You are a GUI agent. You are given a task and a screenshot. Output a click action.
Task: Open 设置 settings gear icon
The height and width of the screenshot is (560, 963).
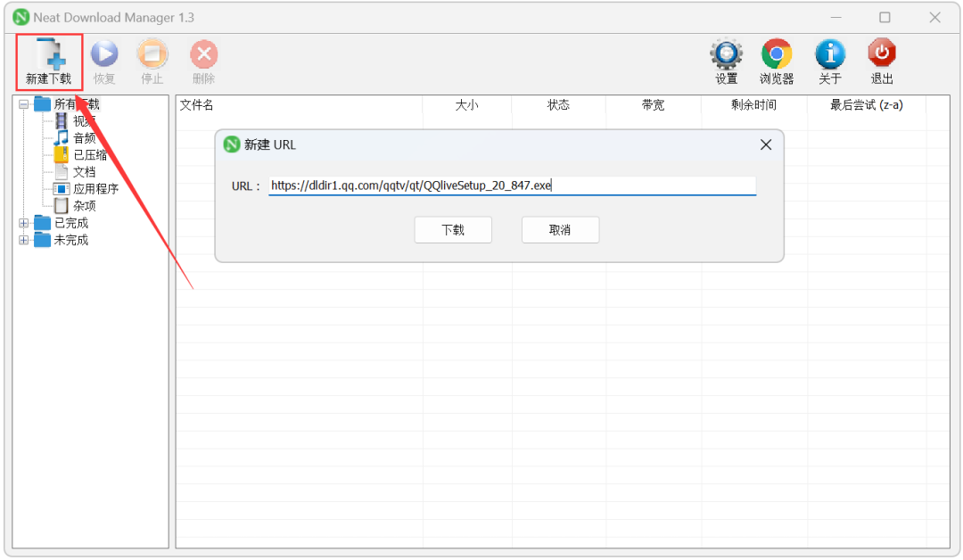(x=727, y=54)
